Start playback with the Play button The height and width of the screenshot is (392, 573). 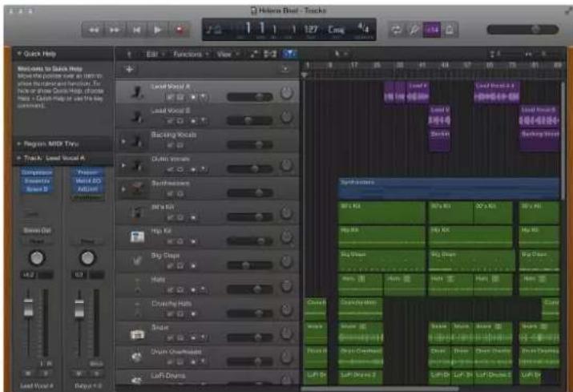coord(158,30)
